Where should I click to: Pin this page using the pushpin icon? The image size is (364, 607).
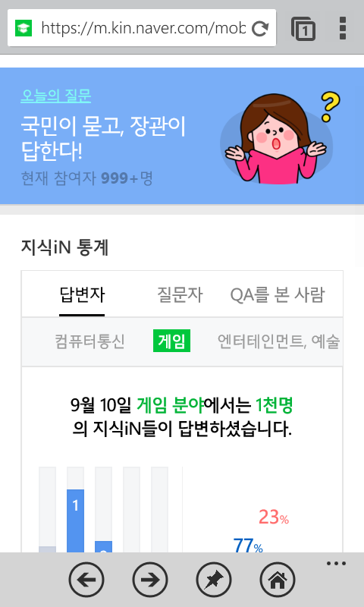214,580
